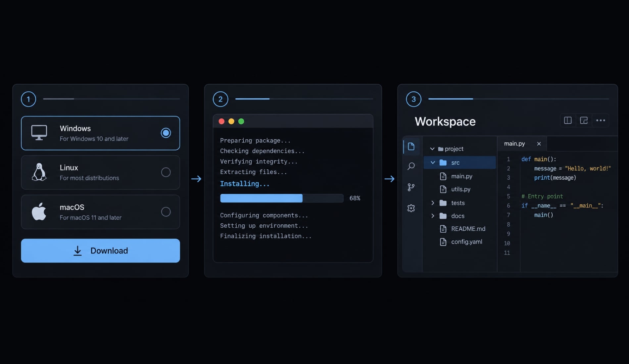The width and height of the screenshot is (629, 364).
Task: Click the Windows monitor icon
Action: click(x=39, y=133)
